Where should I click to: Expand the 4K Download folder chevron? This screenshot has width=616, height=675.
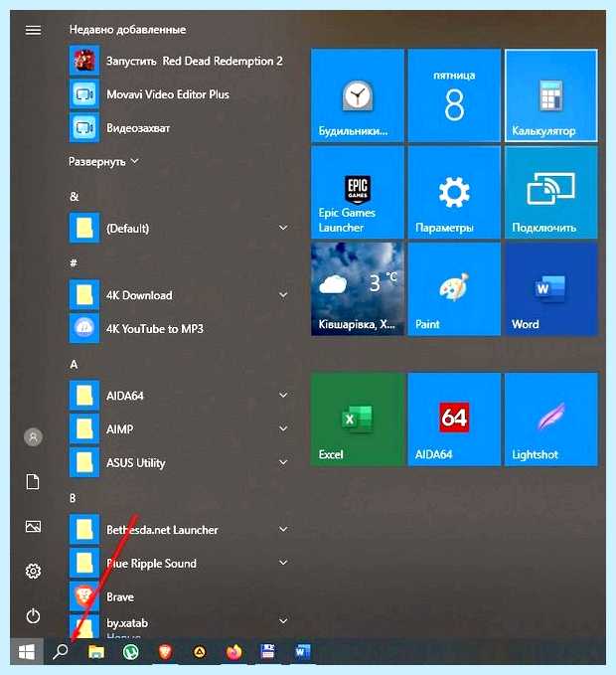(283, 295)
